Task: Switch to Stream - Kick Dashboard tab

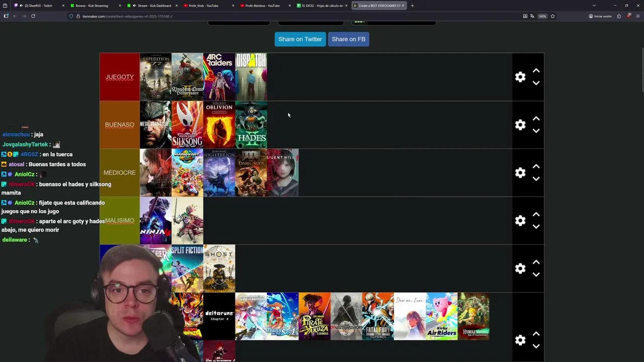Action: point(152,6)
